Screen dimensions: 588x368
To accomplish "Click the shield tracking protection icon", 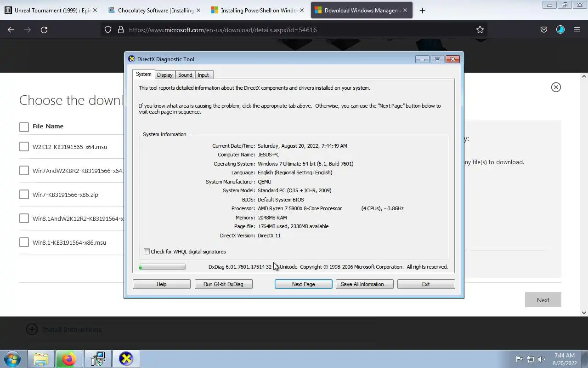I will pos(108,29).
